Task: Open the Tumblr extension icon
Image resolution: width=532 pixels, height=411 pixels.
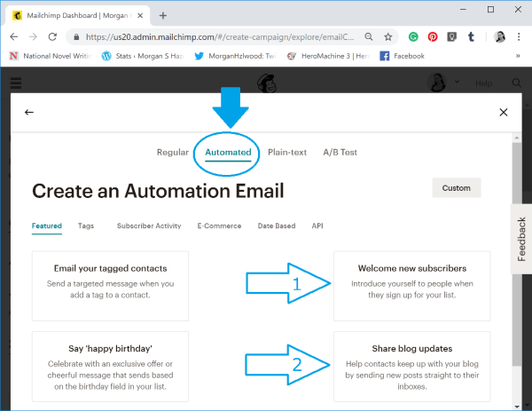Action: coord(471,36)
